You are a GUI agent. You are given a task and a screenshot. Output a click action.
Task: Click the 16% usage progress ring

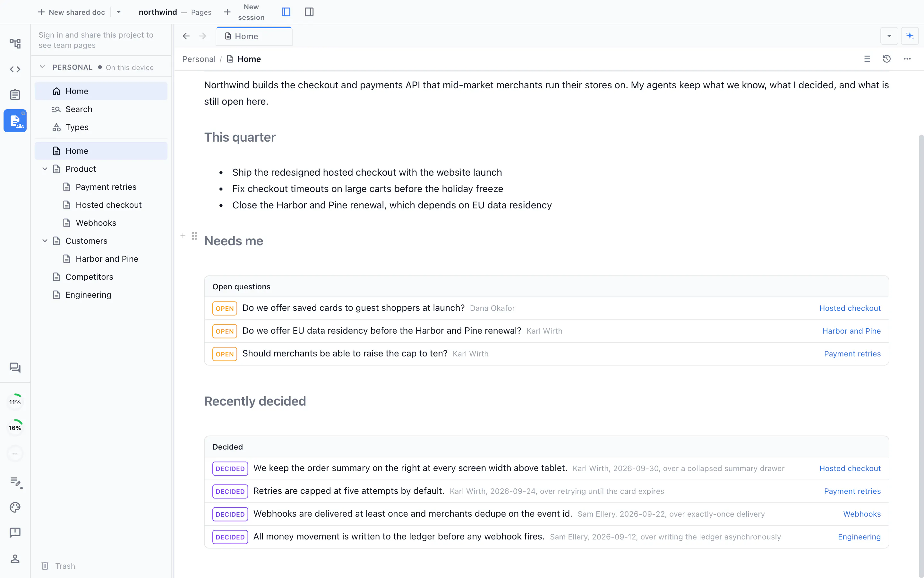coord(15,427)
